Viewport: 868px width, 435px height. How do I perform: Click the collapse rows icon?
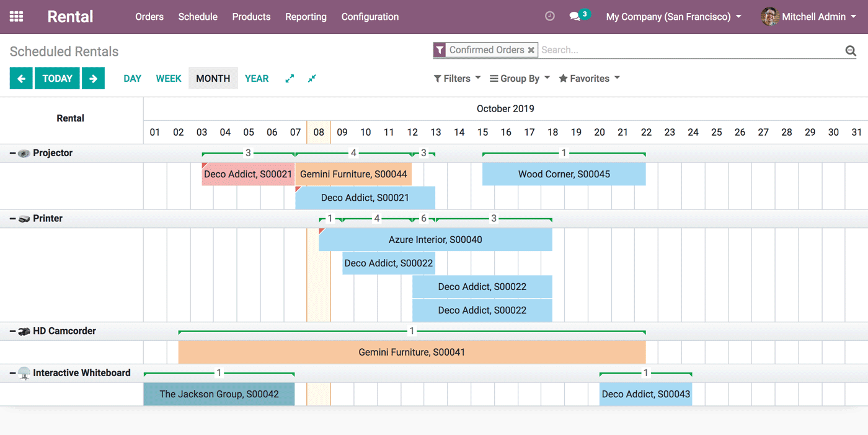click(x=312, y=79)
